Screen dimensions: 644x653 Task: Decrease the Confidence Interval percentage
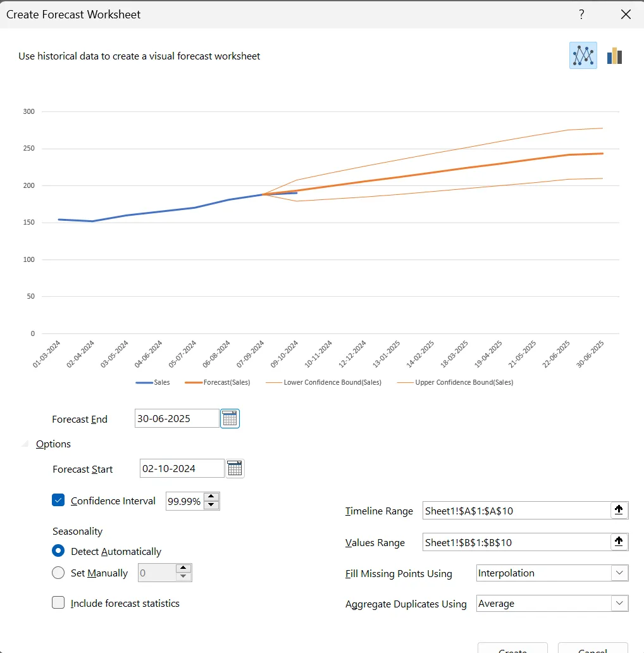(x=211, y=505)
